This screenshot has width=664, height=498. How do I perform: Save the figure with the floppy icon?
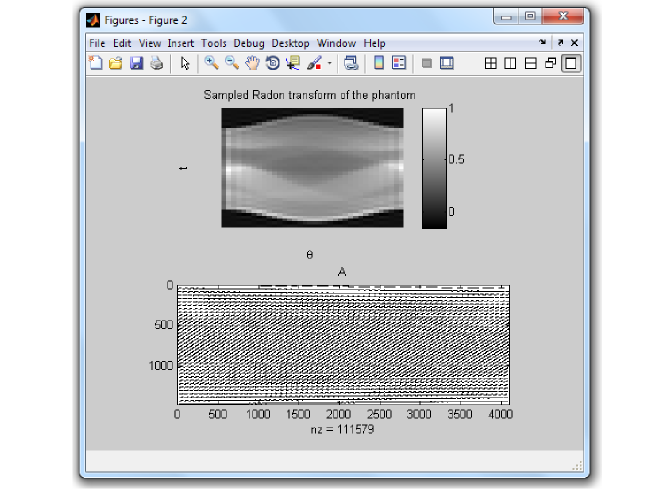coord(136,63)
